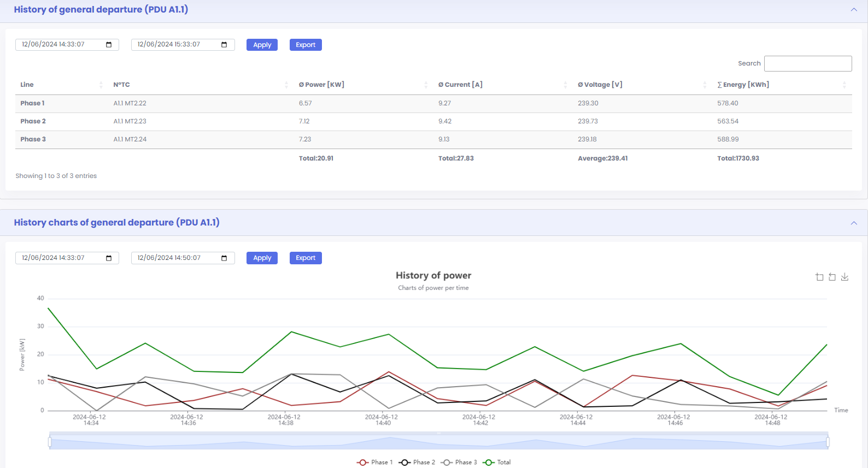This screenshot has height=468, width=868.
Task: Click the chart zoom reset icon
Action: [x=832, y=277]
